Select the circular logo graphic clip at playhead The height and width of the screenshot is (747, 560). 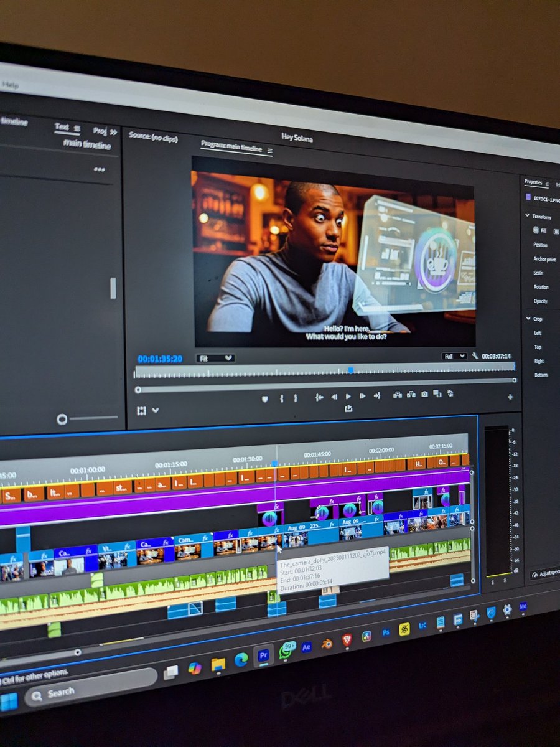click(270, 515)
